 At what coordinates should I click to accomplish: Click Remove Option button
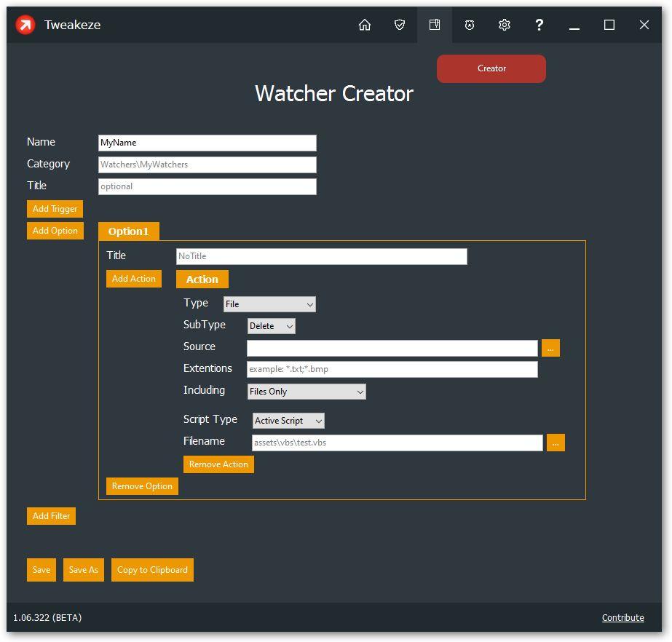tap(142, 486)
